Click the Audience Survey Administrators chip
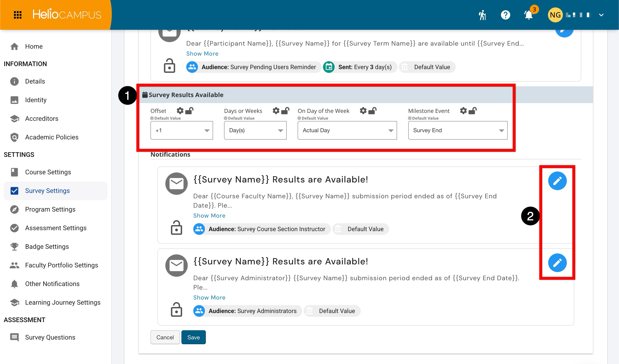The height and width of the screenshot is (364, 619). coord(248,311)
